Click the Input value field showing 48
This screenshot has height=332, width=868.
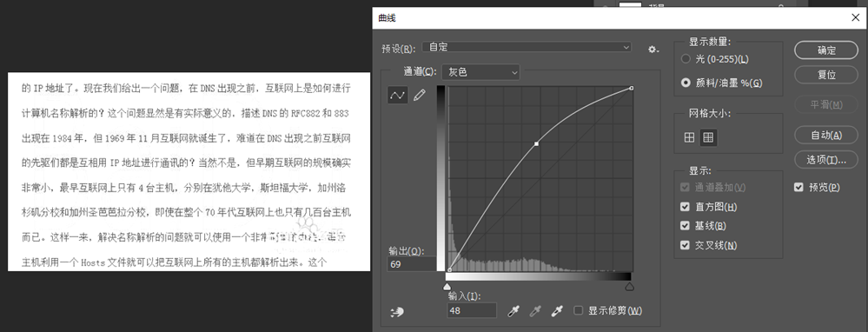[x=472, y=310]
